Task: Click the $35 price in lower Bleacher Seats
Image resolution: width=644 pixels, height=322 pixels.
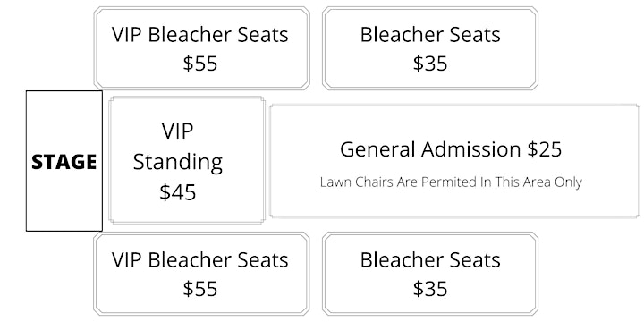Action: (430, 289)
